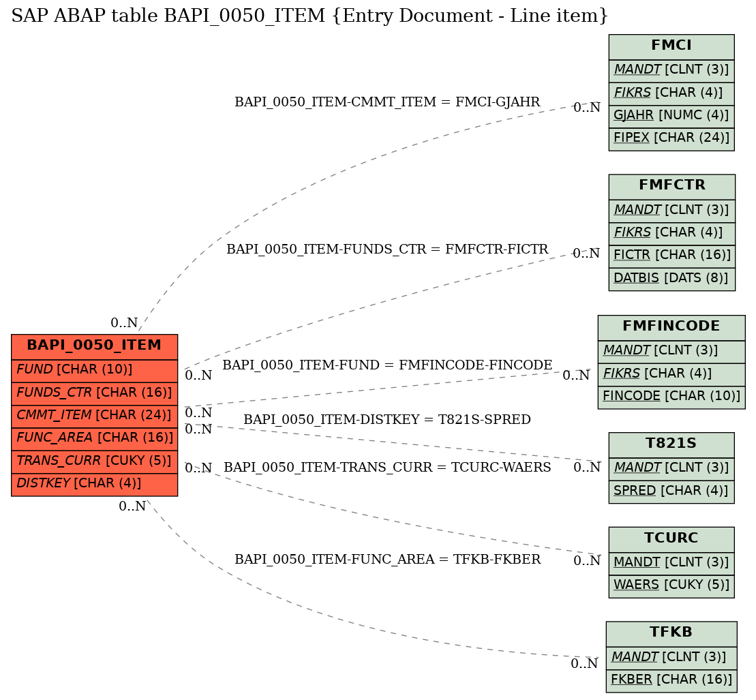Click DATBIS [DATS (8)] field in FMFCTR
Viewport: 756px width, 700px height.
tap(671, 279)
